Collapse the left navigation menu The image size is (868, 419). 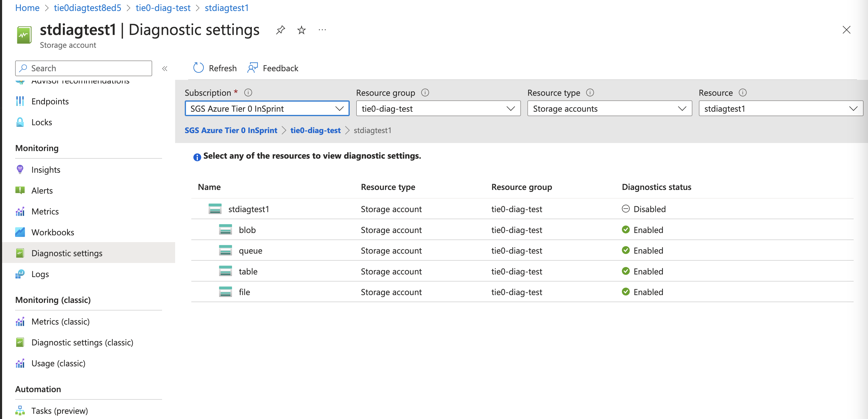pyautogui.click(x=165, y=69)
